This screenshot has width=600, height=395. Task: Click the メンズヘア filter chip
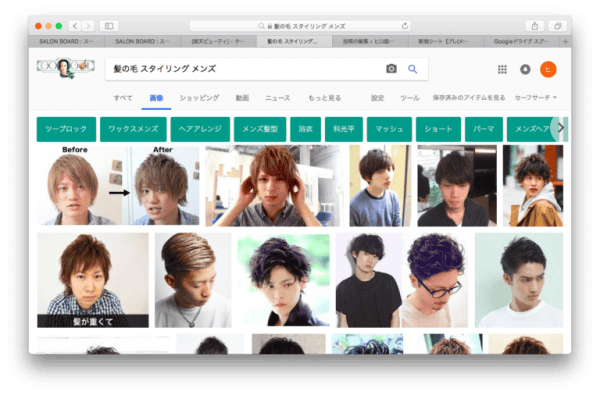coord(531,129)
